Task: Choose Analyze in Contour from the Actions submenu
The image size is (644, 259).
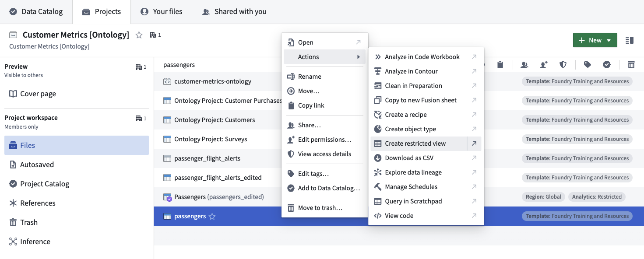Action: click(x=426, y=71)
